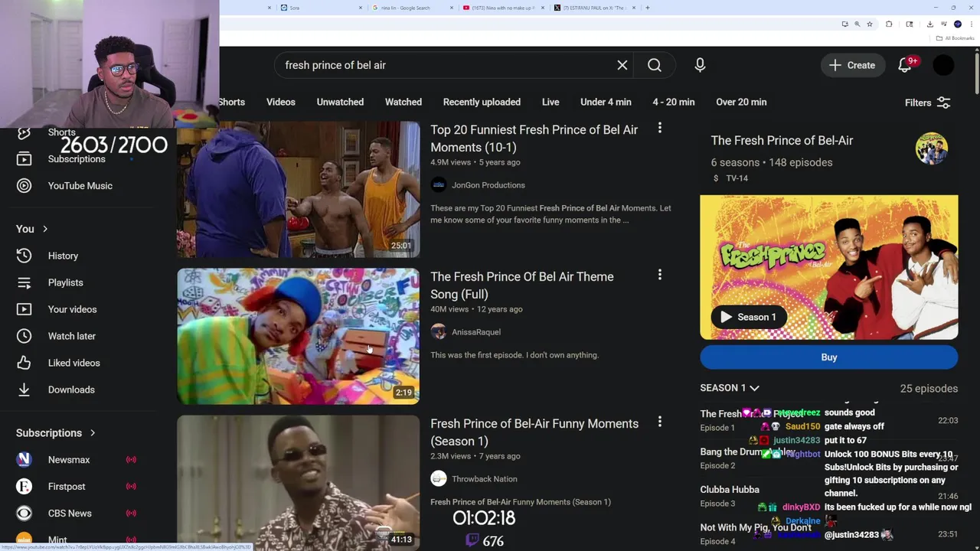Open the Firstpost channel subscription
The height and width of the screenshot is (551, 980).
point(67,487)
